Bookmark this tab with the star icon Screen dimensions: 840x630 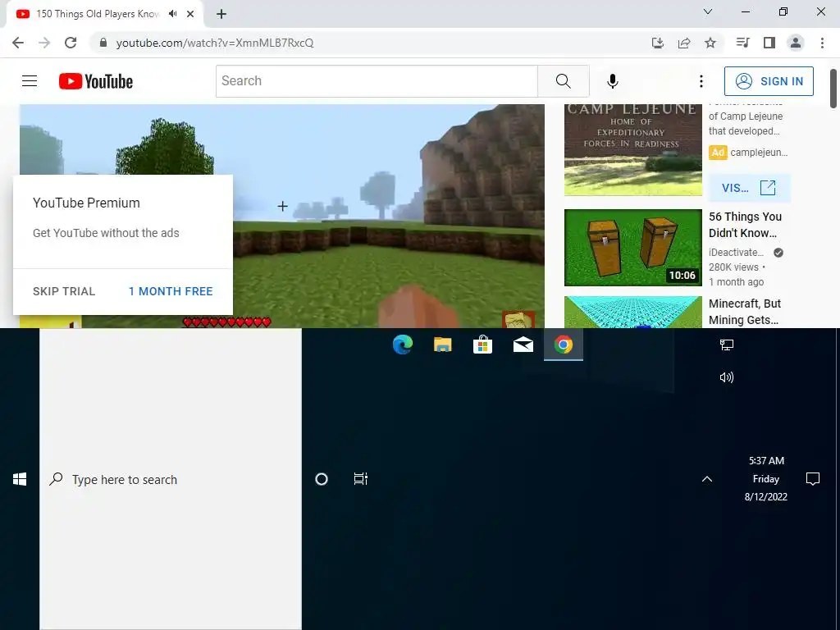[x=710, y=43]
